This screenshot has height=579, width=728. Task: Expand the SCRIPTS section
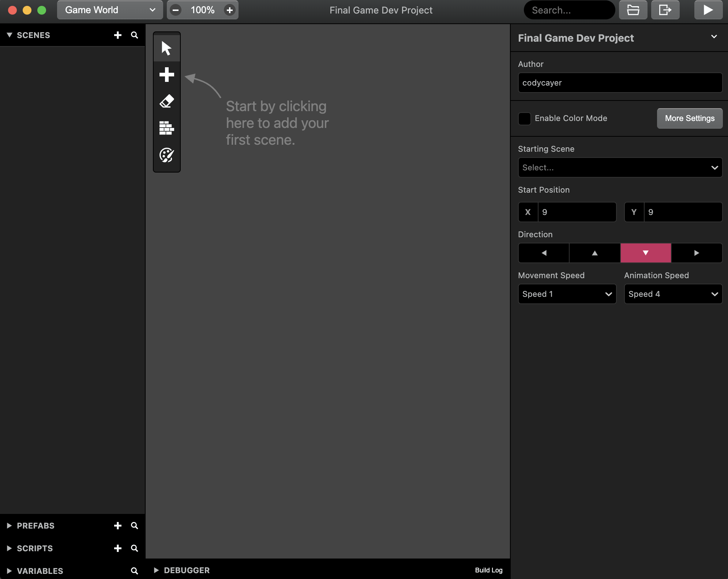tap(10, 548)
